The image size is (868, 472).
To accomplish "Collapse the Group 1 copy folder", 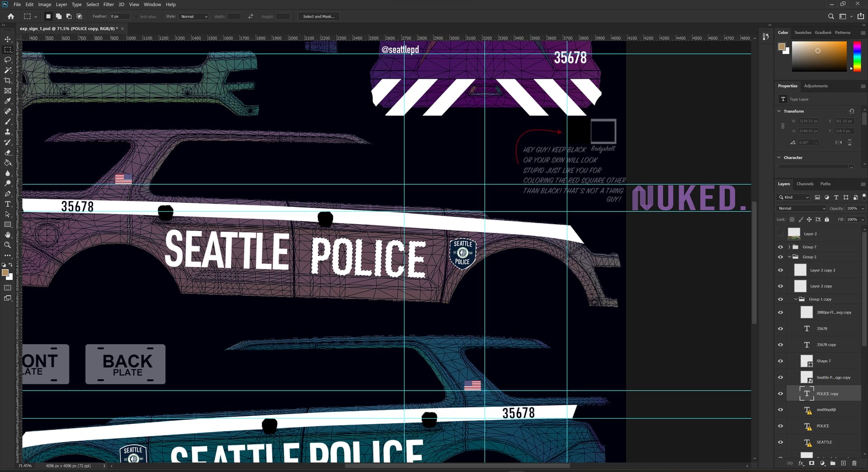I will coord(796,299).
